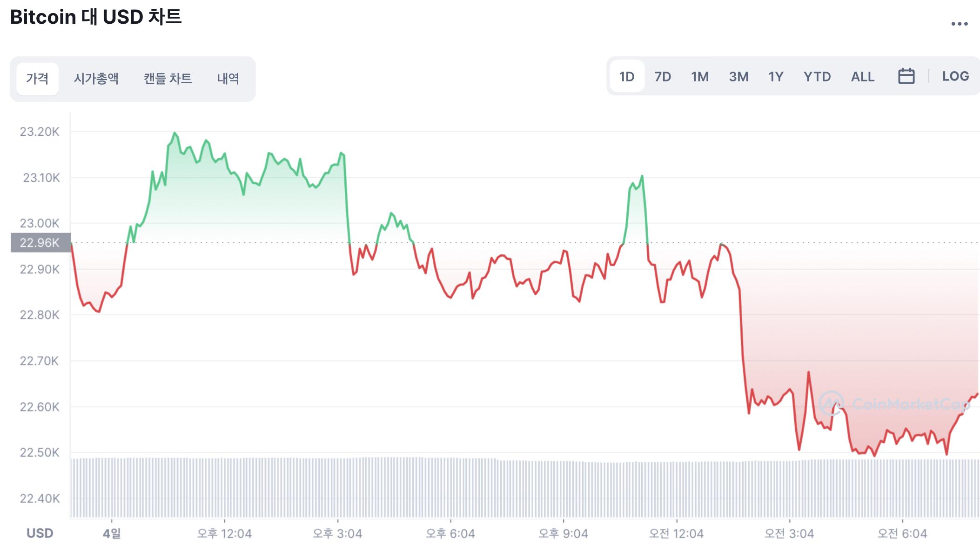Open the 캔들 차트 tab
The image size is (980, 546).
[168, 79]
